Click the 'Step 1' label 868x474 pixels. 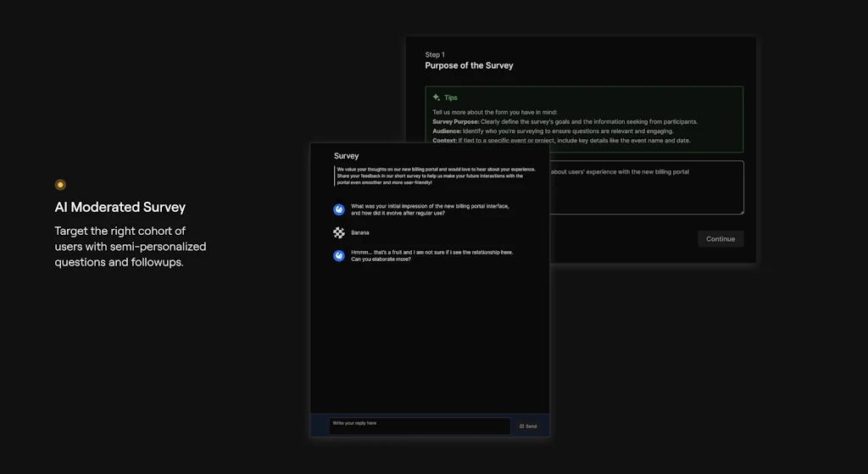pos(435,54)
